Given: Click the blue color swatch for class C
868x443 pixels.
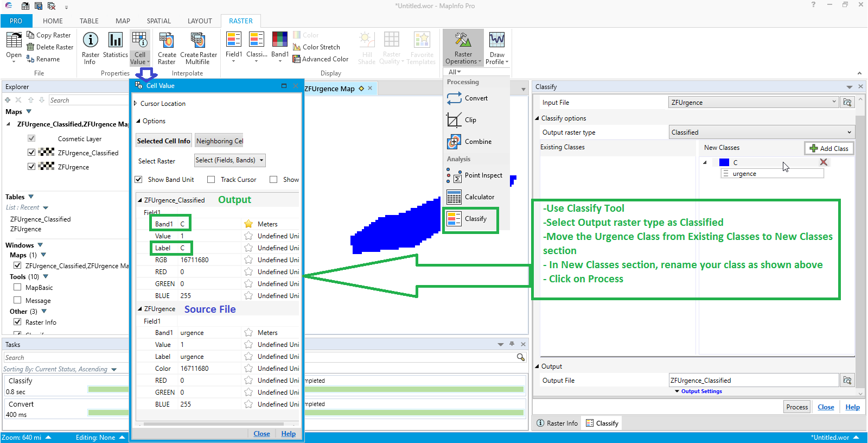Looking at the screenshot, I should [724, 162].
